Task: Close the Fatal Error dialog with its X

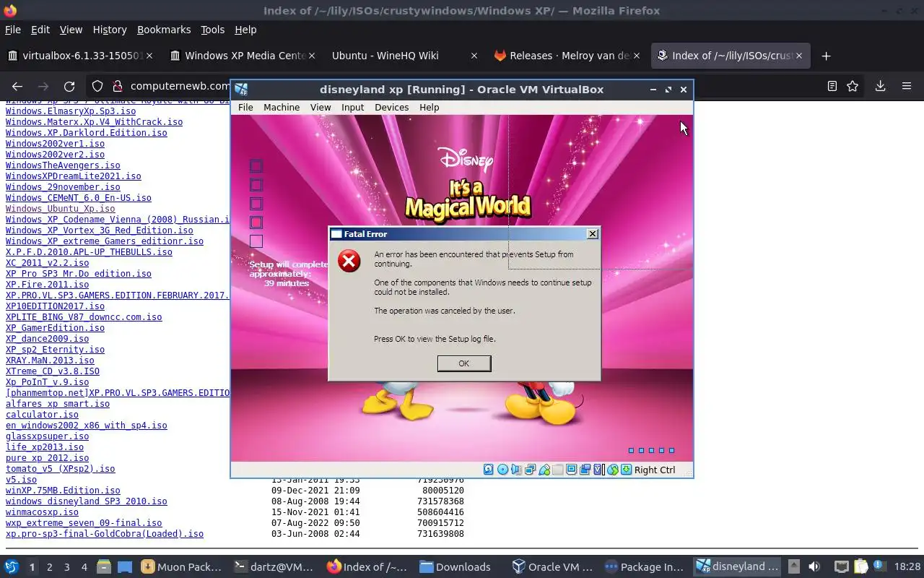Action: pos(593,233)
